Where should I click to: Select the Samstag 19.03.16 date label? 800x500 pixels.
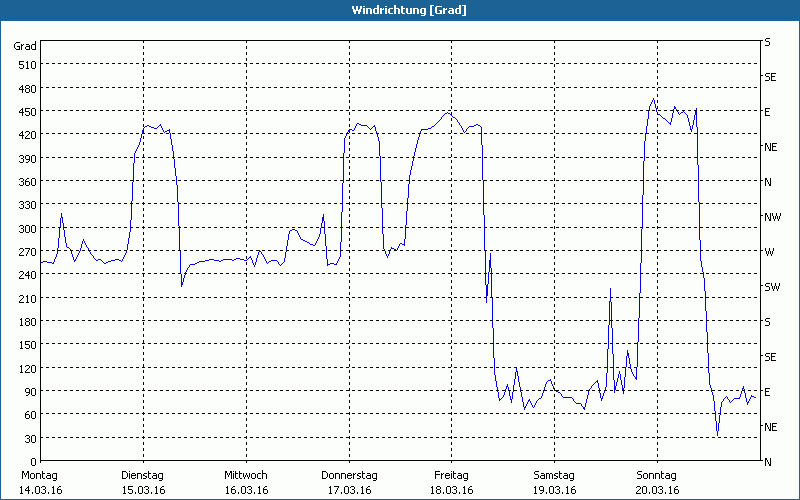[x=554, y=482]
